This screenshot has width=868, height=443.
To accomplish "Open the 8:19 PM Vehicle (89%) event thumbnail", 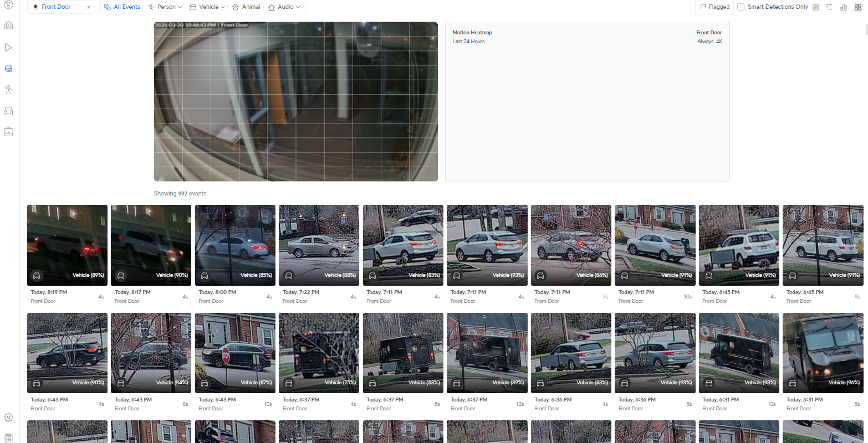I will [67, 245].
